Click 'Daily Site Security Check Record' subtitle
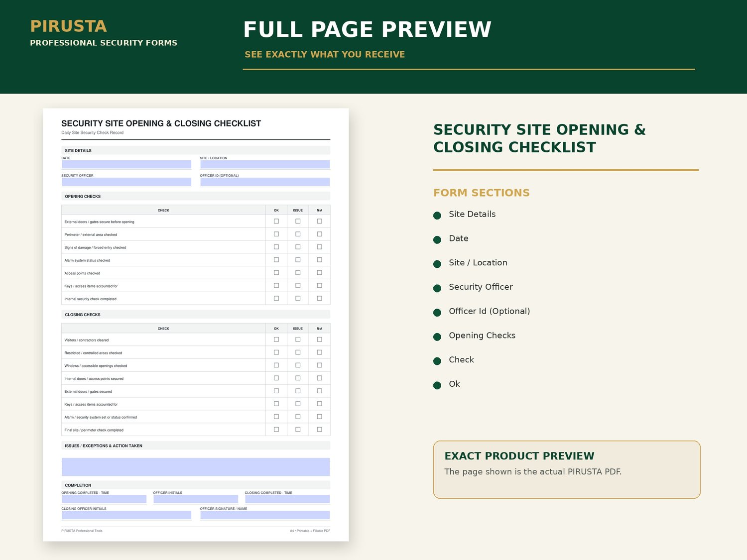Viewport: 747px width, 560px height. click(x=92, y=132)
